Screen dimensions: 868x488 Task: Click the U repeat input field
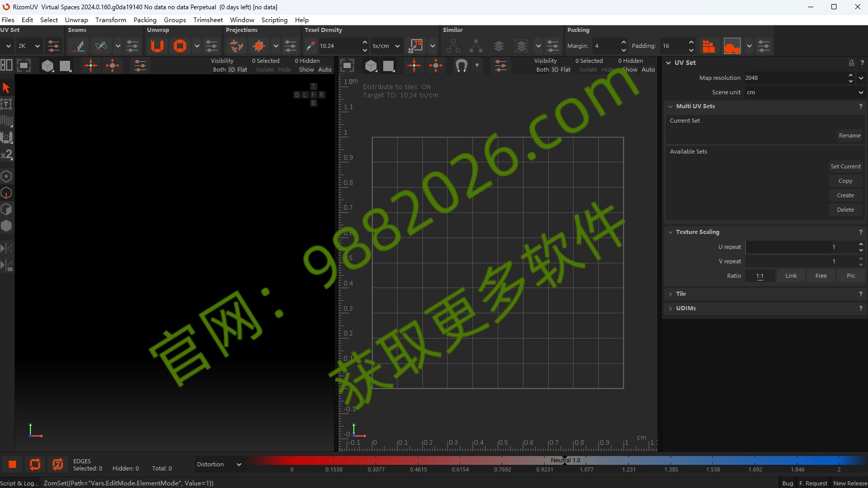(800, 247)
